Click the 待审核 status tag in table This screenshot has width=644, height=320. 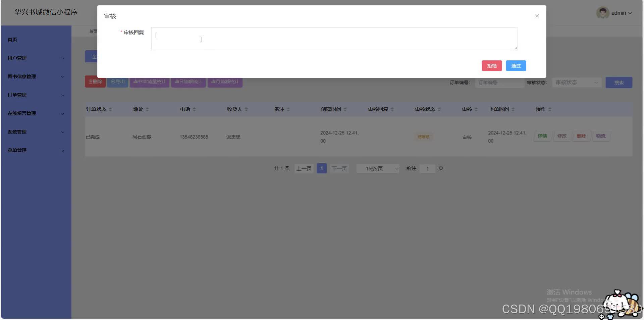[424, 137]
